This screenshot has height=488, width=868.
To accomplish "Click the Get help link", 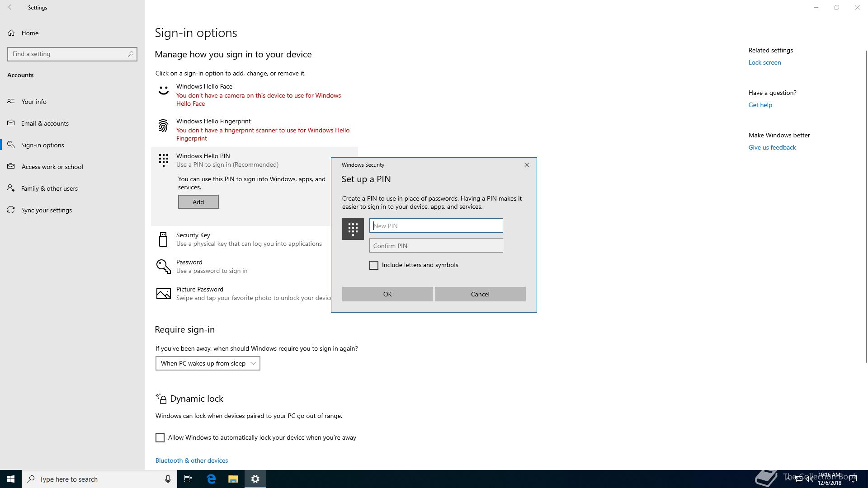I will point(760,105).
